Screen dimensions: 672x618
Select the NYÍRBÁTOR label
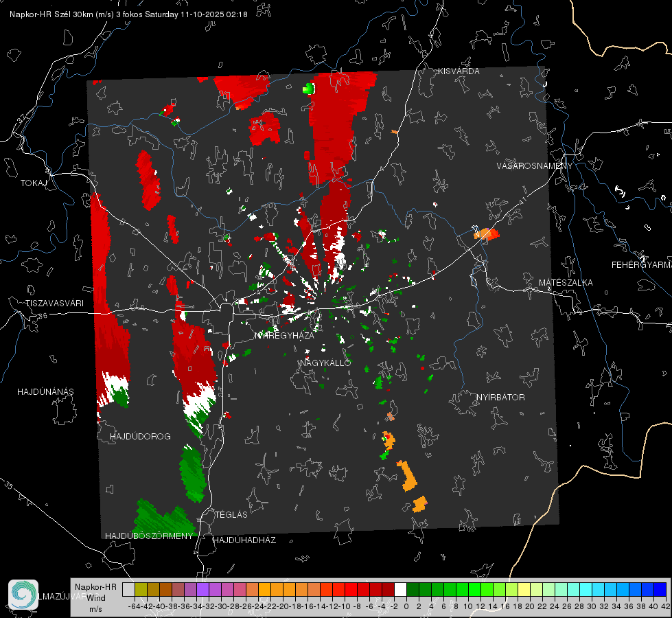tap(500, 397)
